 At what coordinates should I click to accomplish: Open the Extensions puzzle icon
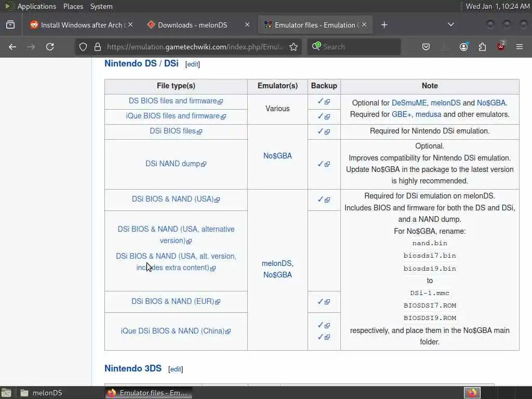click(482, 47)
